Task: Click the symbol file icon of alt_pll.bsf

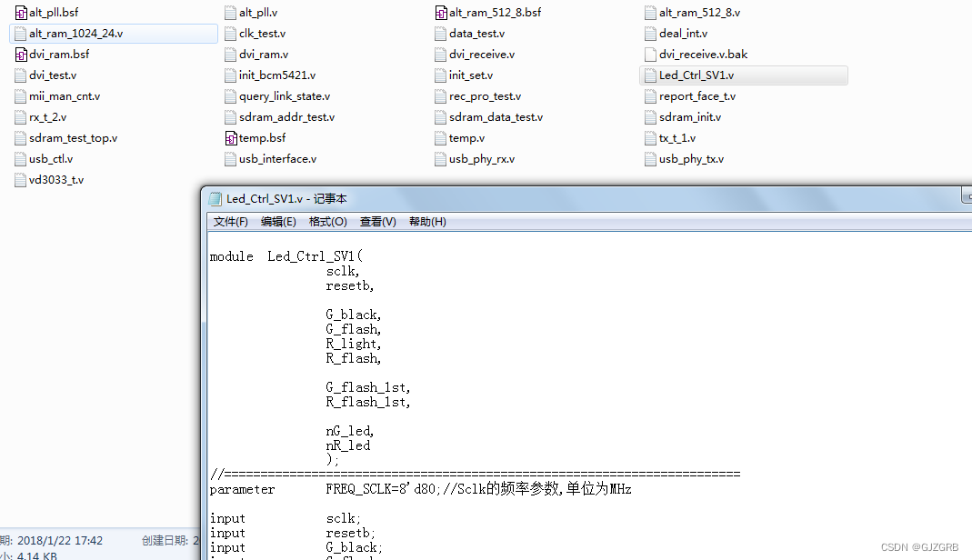Action: [20, 12]
